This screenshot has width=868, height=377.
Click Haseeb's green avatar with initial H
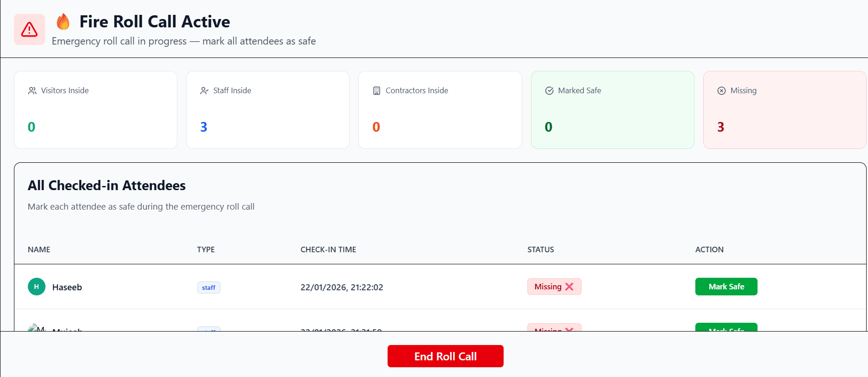pyautogui.click(x=36, y=287)
